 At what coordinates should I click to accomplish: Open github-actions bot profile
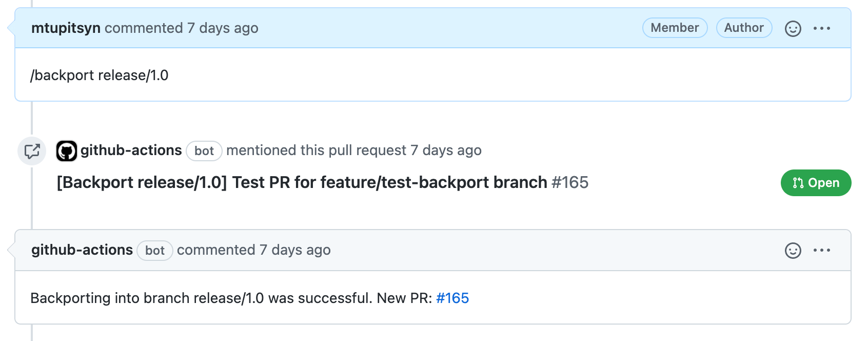131,150
